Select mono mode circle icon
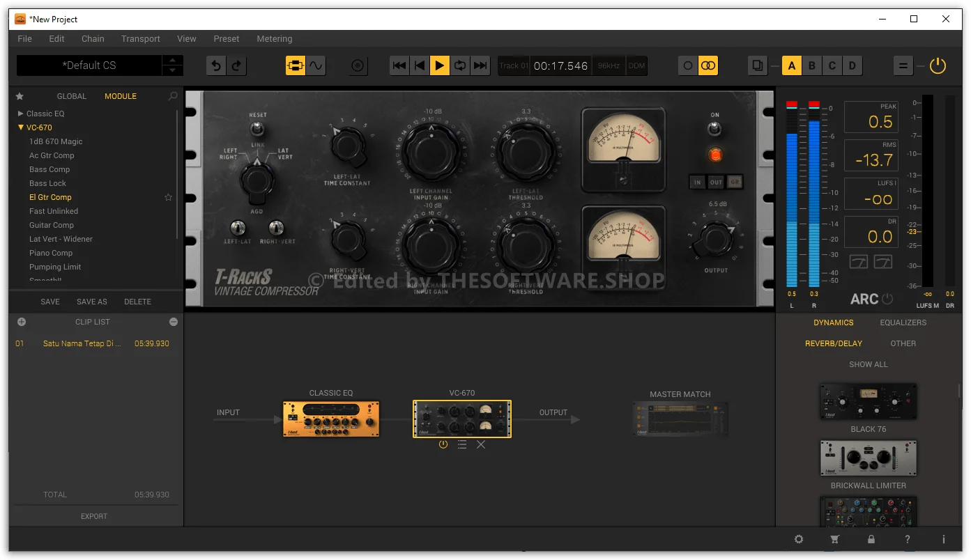This screenshot has height=560, width=971. click(x=688, y=65)
